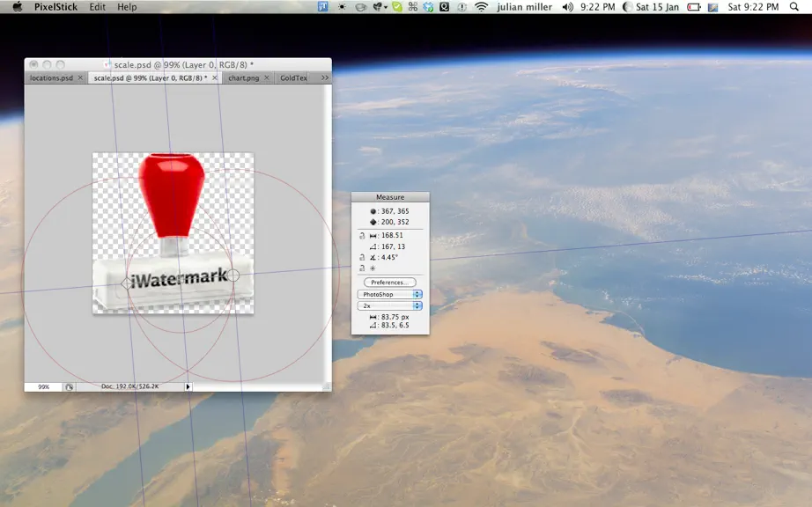This screenshot has width=812, height=507.
Task: Toggle the distance lock next to 168.51
Action: coord(362,235)
